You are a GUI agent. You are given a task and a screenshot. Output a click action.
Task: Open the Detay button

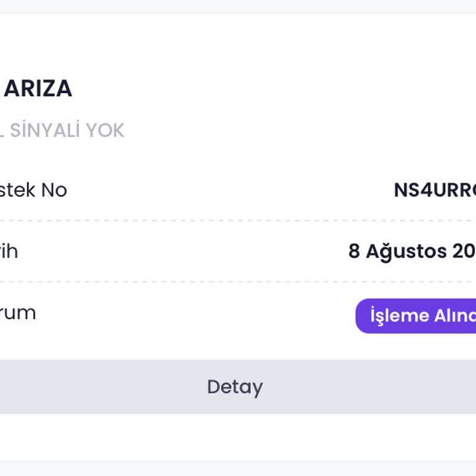point(235,387)
